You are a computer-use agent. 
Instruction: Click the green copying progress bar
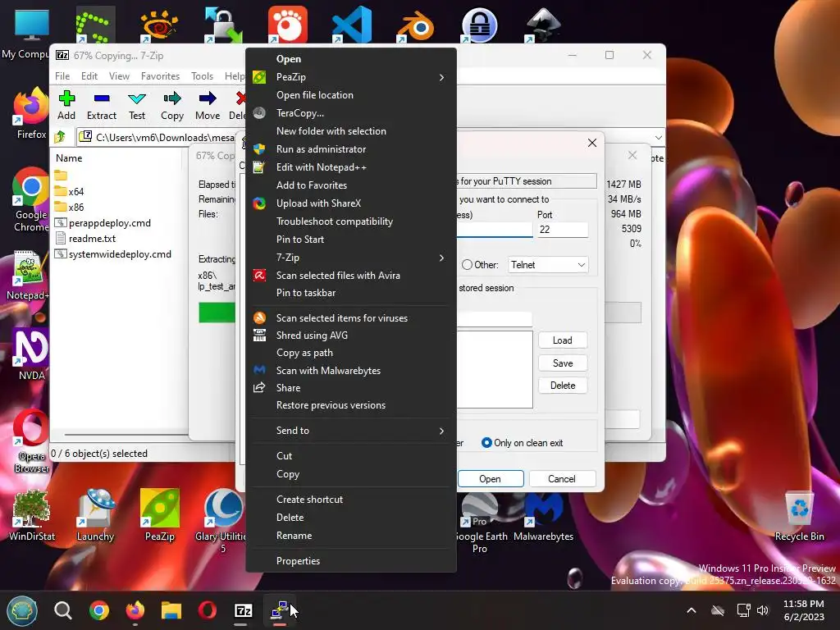point(217,313)
